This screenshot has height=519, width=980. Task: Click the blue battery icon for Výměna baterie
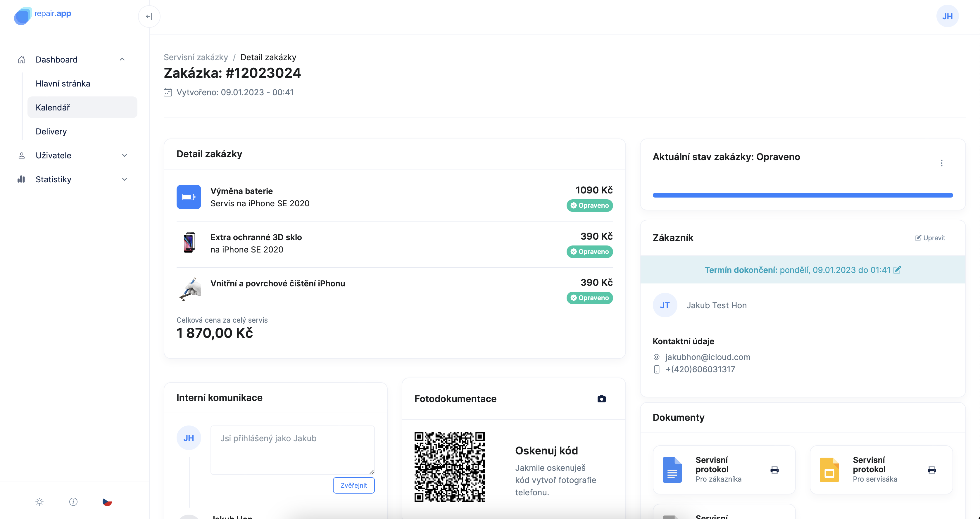coord(189,197)
